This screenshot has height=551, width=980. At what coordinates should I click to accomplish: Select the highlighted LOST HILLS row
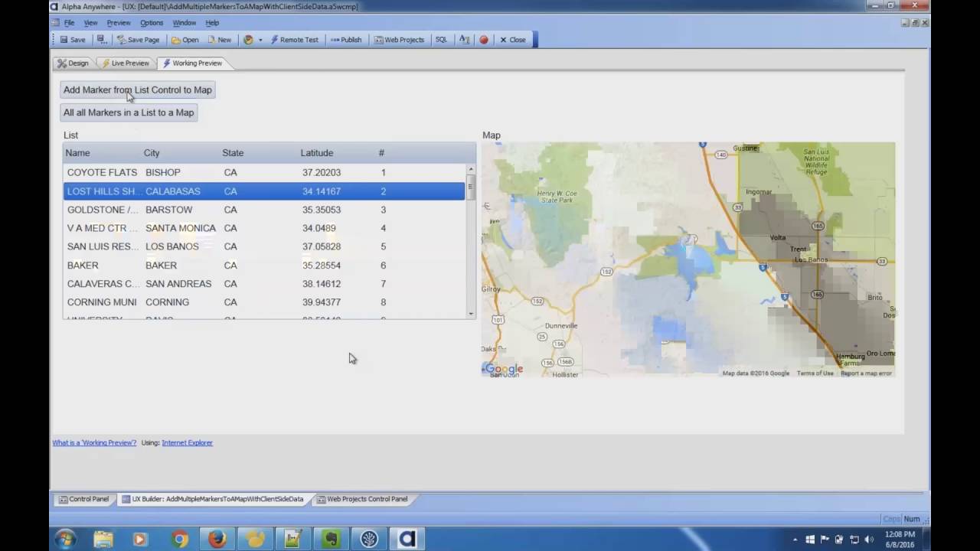pos(264,191)
